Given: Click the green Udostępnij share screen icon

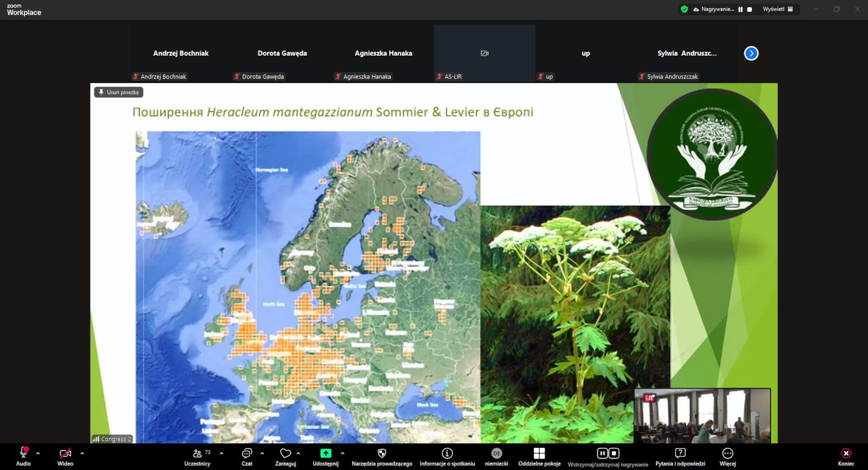Looking at the screenshot, I should pyautogui.click(x=325, y=454).
